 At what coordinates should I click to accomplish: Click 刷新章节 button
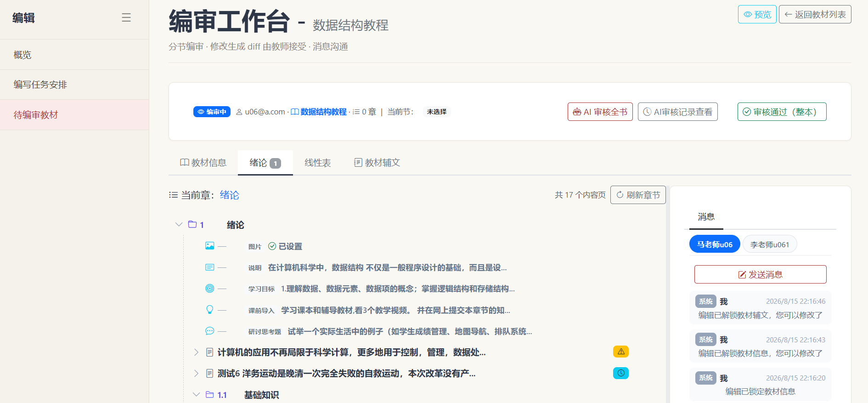(x=638, y=195)
